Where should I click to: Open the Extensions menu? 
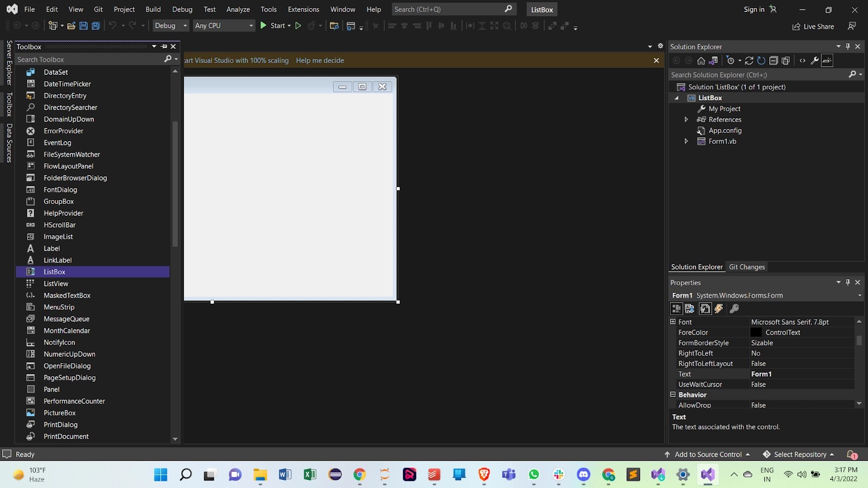pyautogui.click(x=303, y=9)
